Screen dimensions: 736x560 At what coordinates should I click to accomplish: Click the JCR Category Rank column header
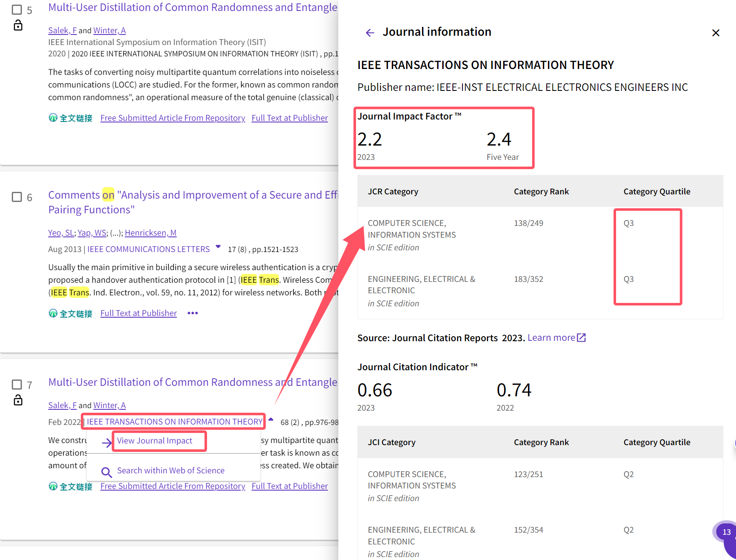[541, 191]
